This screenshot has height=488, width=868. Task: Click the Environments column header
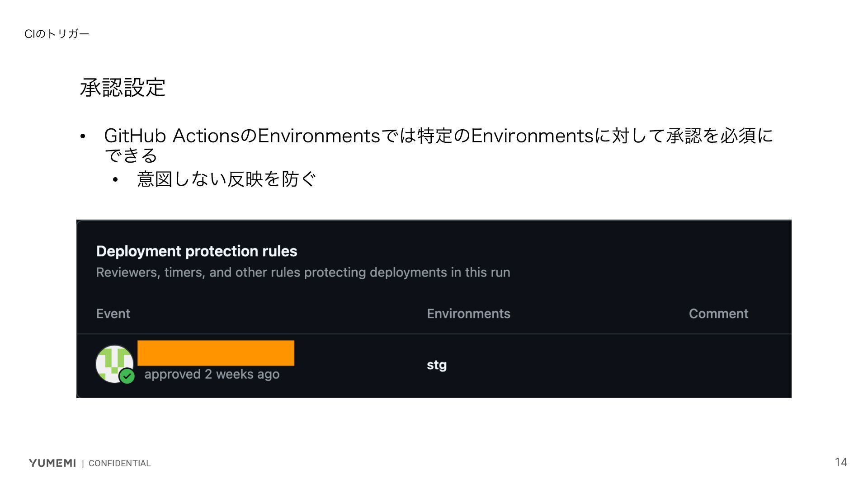click(468, 314)
